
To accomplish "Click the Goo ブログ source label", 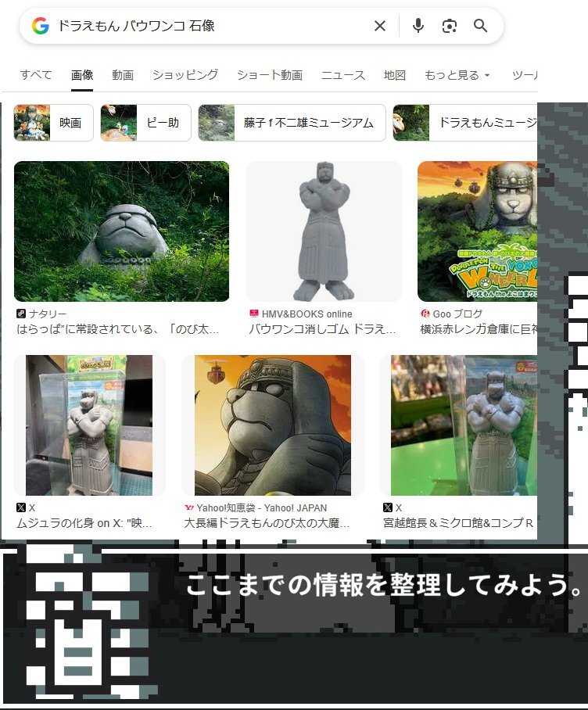I will point(457,314).
